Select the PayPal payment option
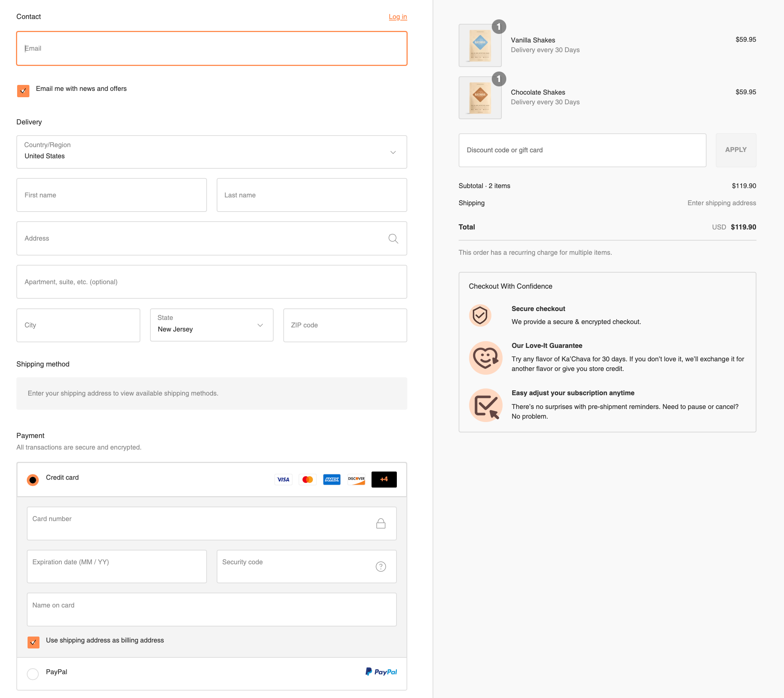 click(33, 674)
